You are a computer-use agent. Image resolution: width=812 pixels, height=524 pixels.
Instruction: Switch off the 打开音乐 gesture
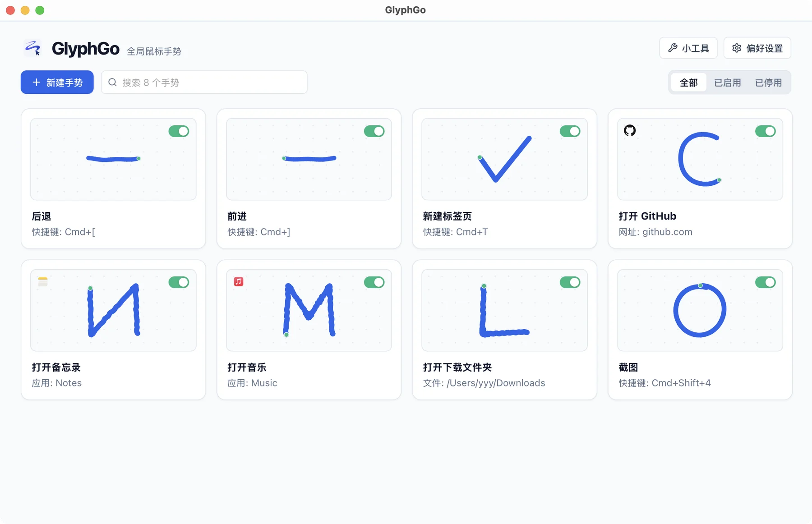pos(374,282)
